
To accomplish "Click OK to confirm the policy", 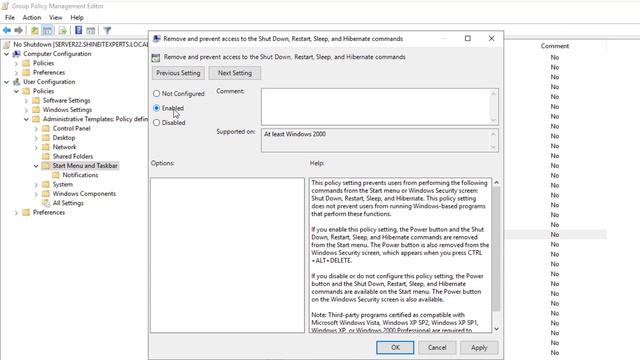I will [395, 347].
